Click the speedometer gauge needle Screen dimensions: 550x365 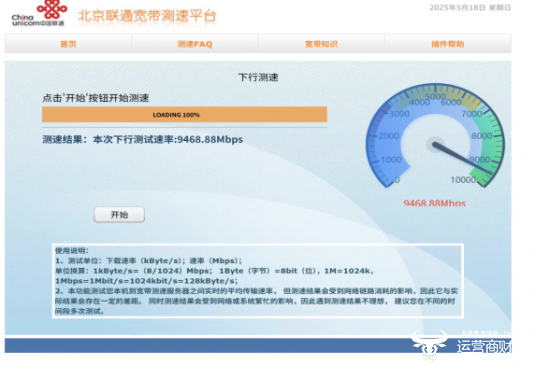(462, 158)
